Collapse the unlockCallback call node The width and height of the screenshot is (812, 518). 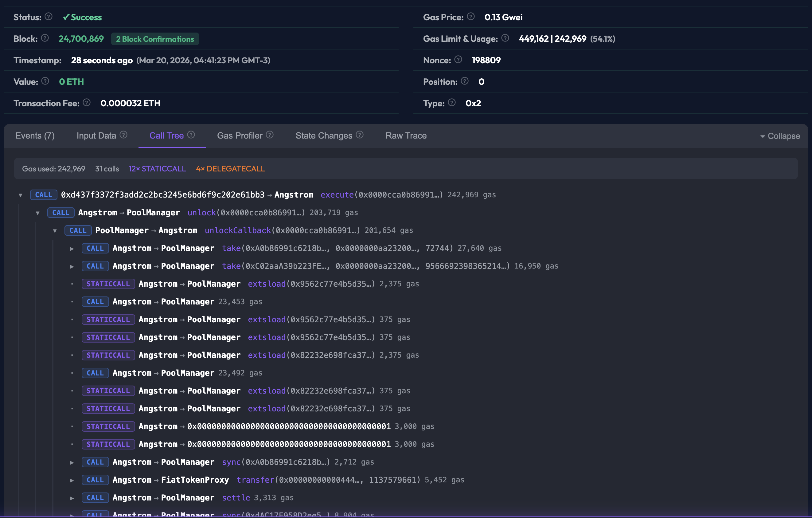(x=55, y=231)
